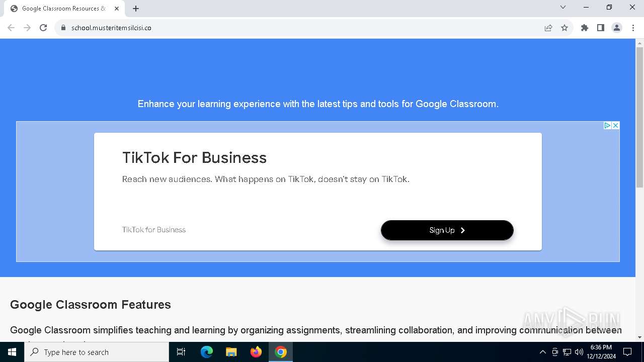Open the Extensions puzzle icon
644x362 pixels.
(584, 28)
